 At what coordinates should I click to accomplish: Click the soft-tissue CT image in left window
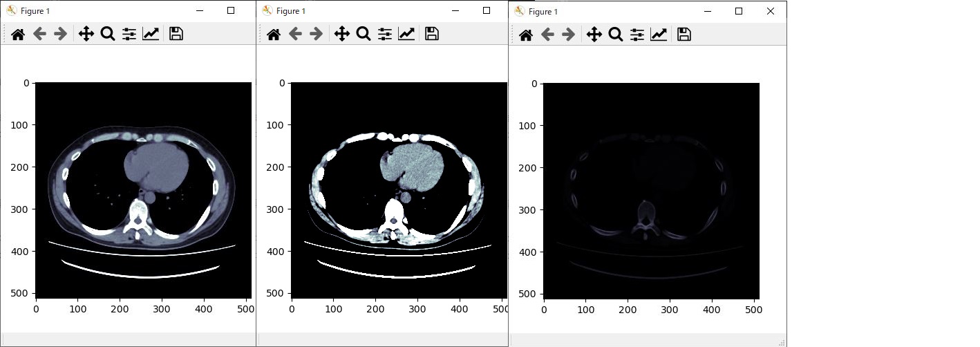[x=143, y=190]
